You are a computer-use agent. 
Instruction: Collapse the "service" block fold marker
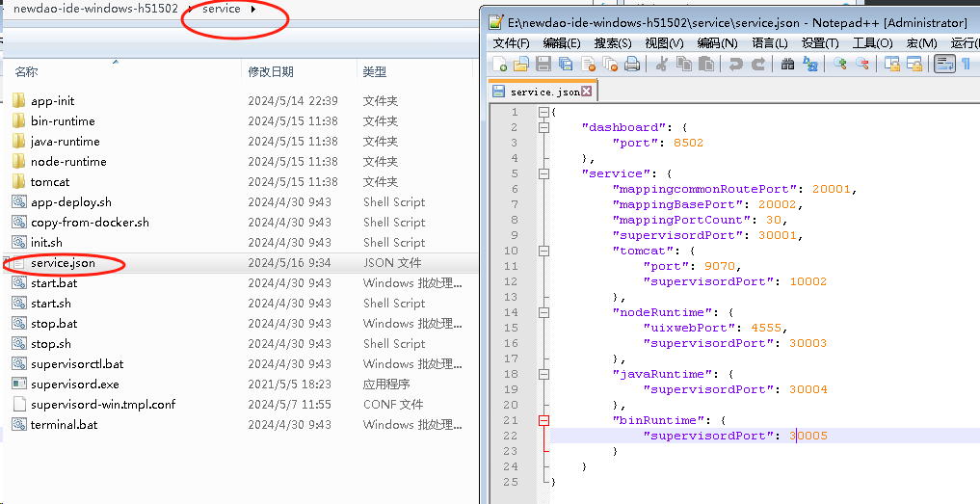[x=543, y=173]
